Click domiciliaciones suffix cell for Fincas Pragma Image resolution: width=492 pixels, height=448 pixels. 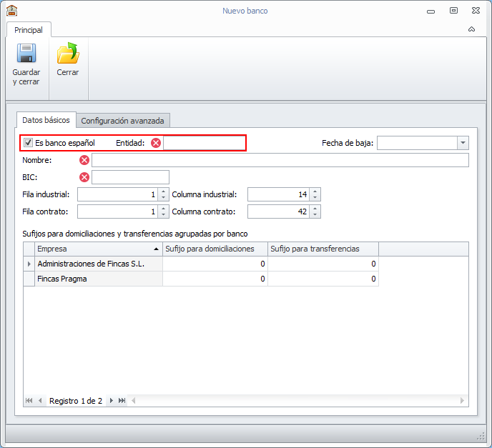215,279
